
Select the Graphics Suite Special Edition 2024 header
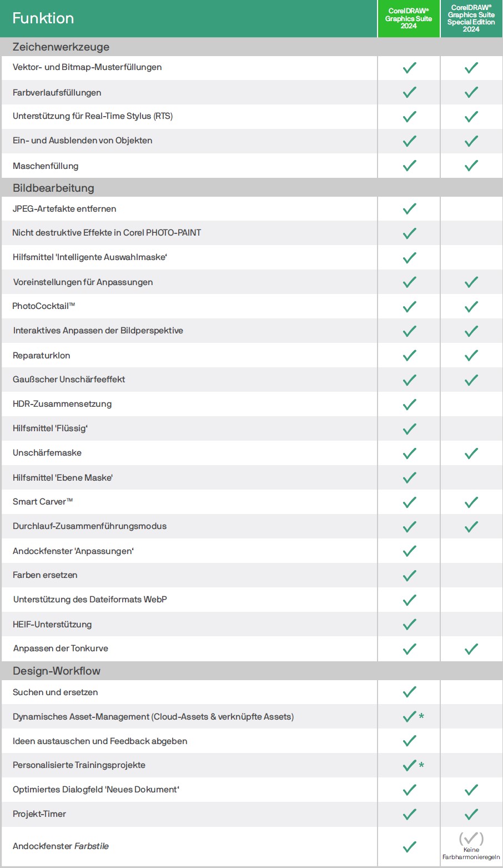(471, 18)
